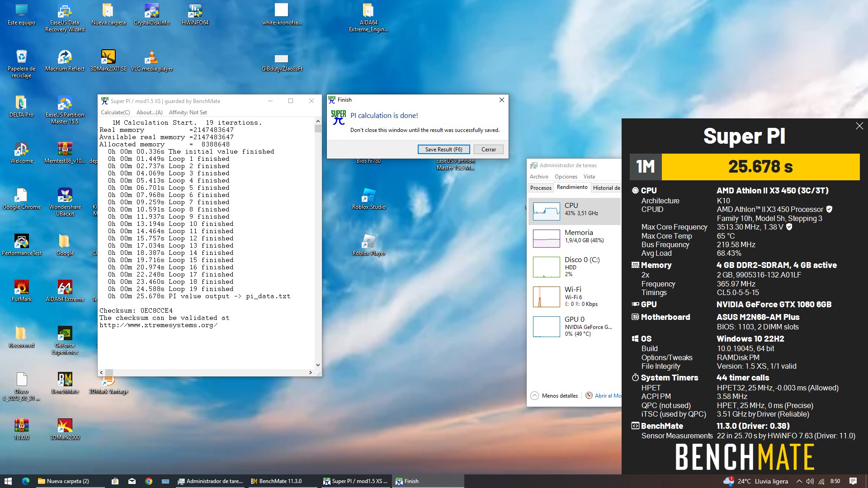The width and height of the screenshot is (868, 488).
Task: Open the About...(A) menu in Super PI
Action: pyautogui.click(x=149, y=112)
